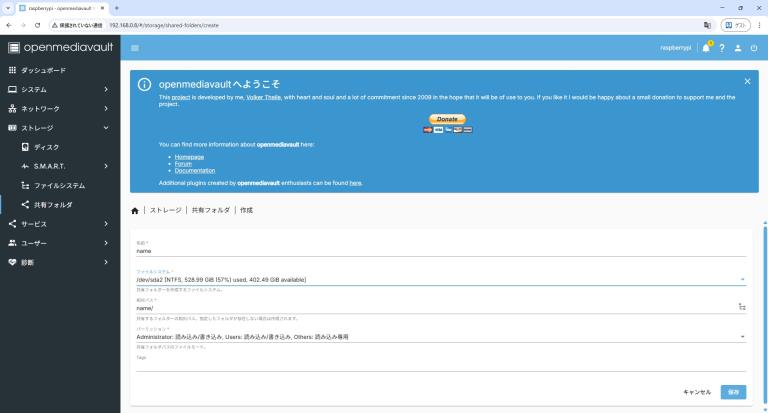Click the browser back arrow
Screen dimensions: 768x413
pyautogui.click(x=9, y=25)
